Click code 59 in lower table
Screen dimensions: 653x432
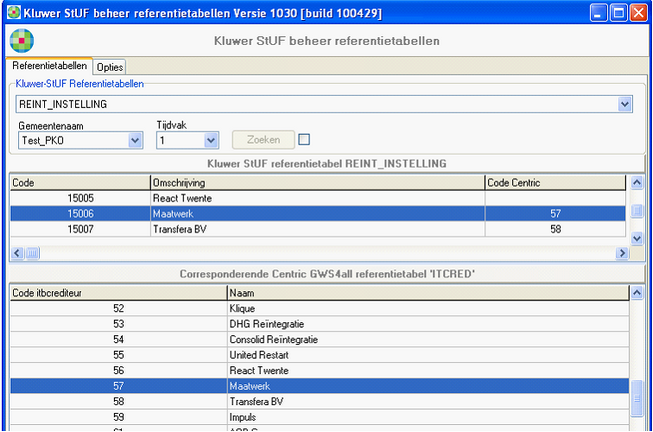[x=119, y=417]
